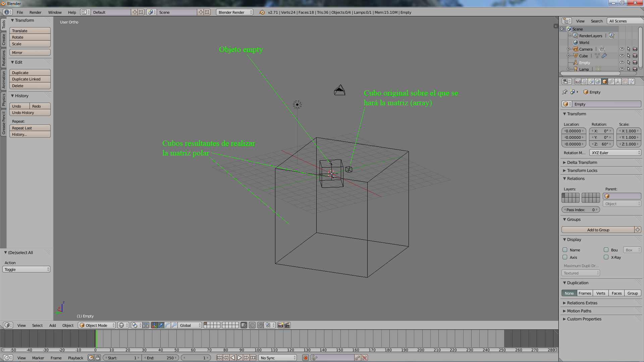Select the Lamp item in outliner

(x=584, y=69)
